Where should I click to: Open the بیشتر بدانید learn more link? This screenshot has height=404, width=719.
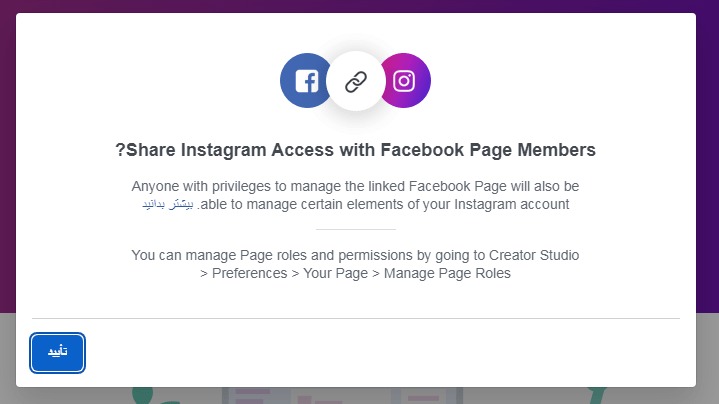click(x=168, y=205)
